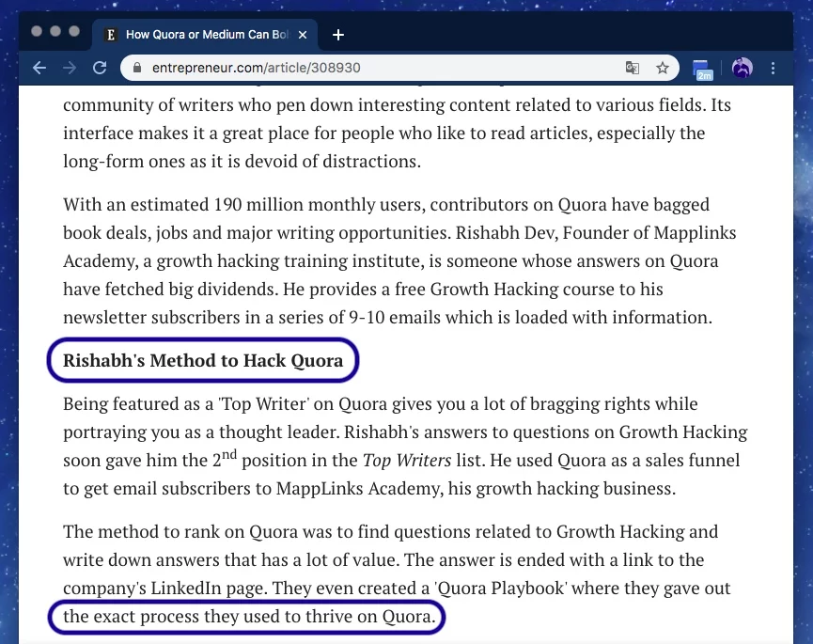Image resolution: width=813 pixels, height=644 pixels.
Task: Select the How Quora or Medium Can tab
Action: coord(206,35)
